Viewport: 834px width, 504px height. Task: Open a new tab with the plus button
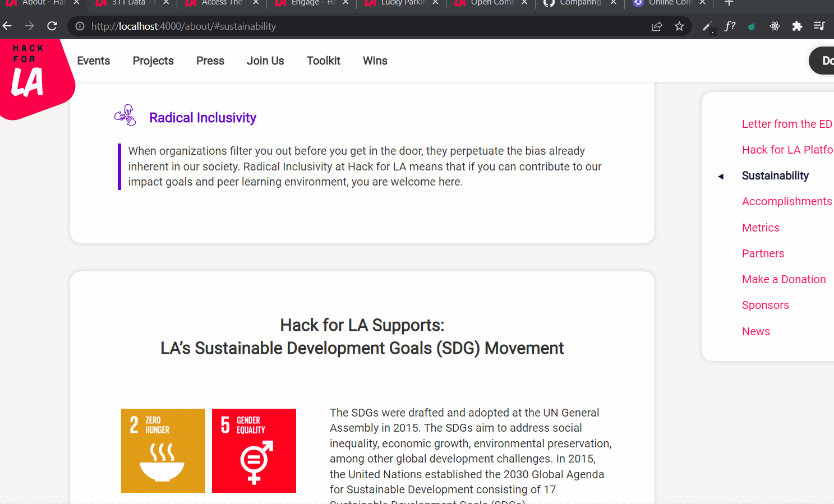click(x=729, y=3)
